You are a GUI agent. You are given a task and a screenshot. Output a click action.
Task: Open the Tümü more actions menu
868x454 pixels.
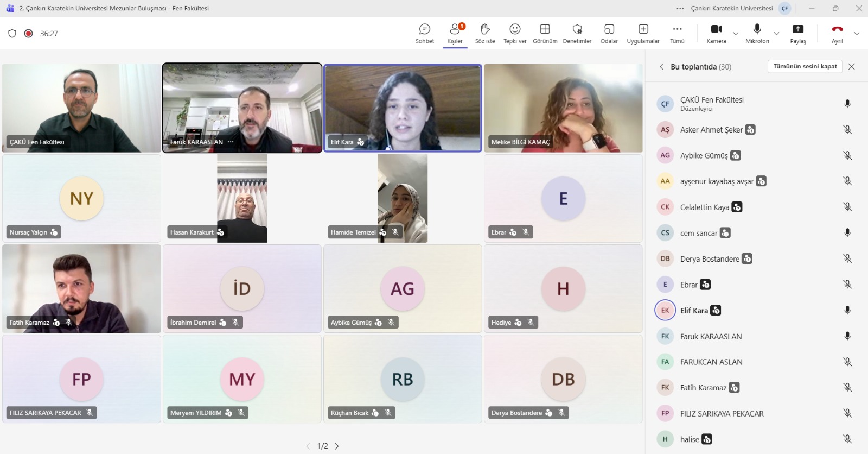pos(677,33)
